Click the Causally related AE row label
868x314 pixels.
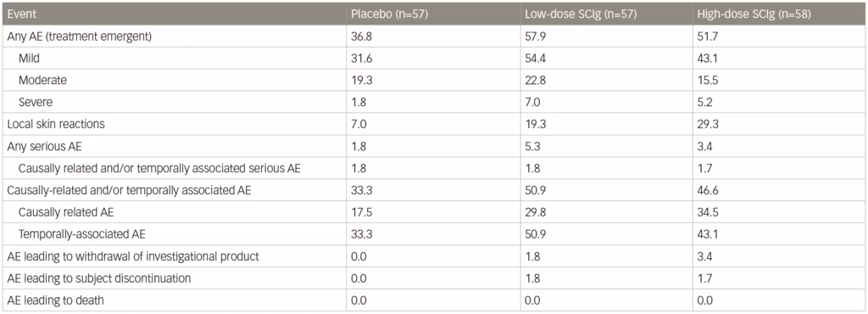66,212
